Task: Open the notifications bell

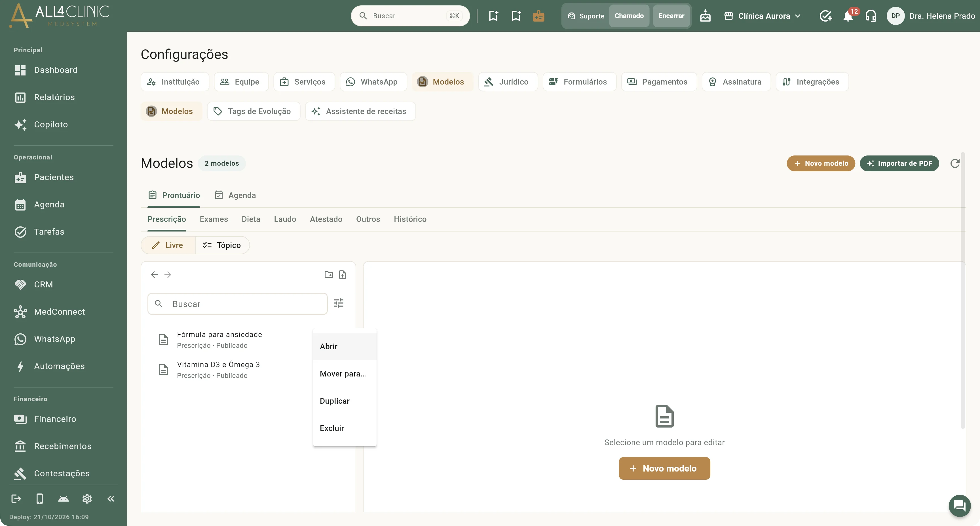Action: click(x=848, y=16)
